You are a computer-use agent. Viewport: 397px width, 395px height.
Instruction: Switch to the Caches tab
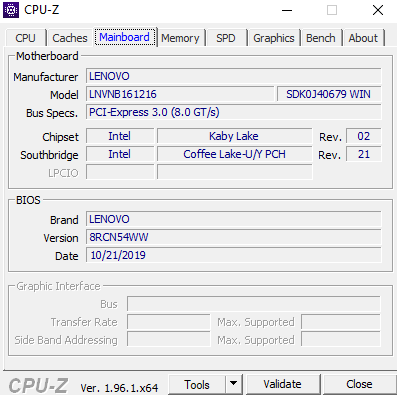pyautogui.click(x=70, y=38)
